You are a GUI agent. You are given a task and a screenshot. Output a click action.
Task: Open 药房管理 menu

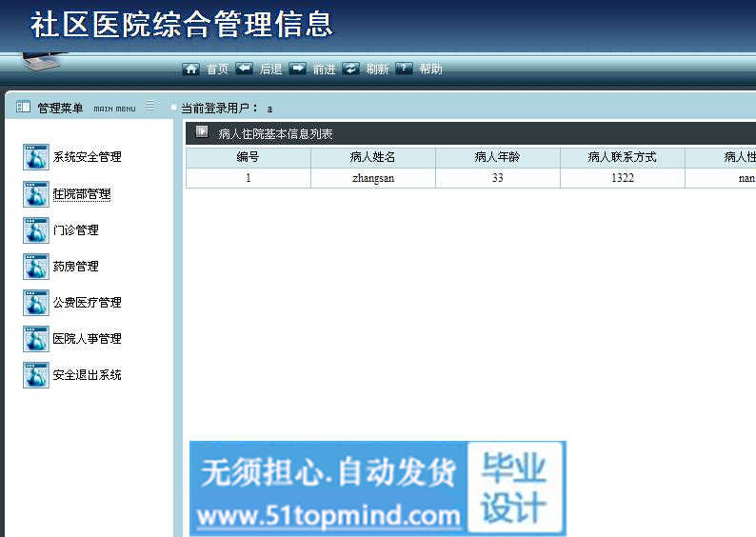pos(76,267)
